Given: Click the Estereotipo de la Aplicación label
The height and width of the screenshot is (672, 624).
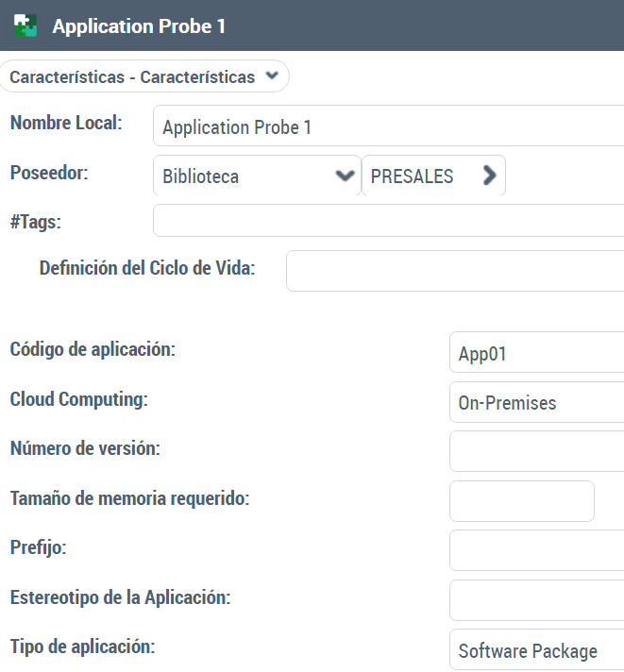Looking at the screenshot, I should pyautogui.click(x=121, y=597).
